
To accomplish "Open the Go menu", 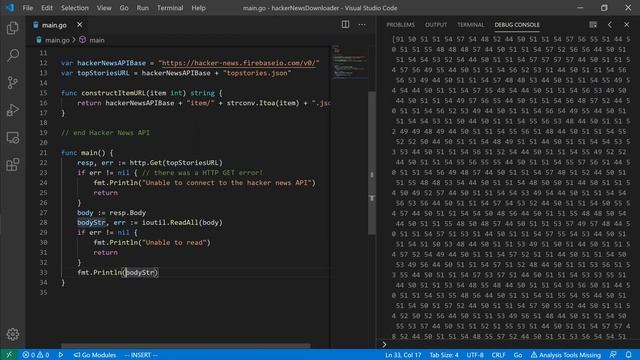I will [x=124, y=8].
